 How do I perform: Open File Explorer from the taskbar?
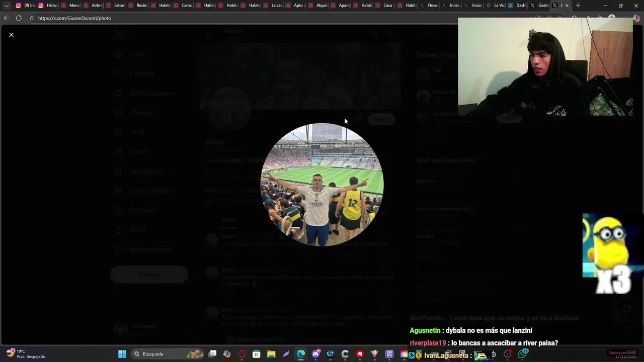[271, 354]
